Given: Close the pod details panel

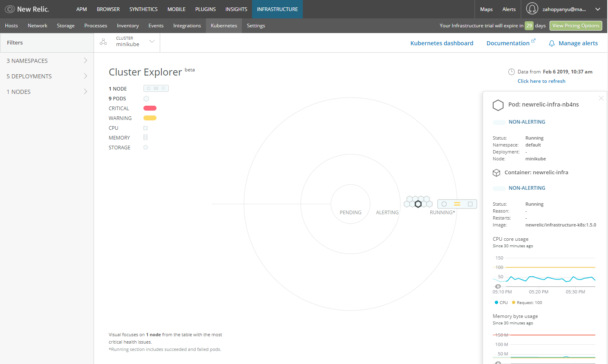Looking at the screenshot, I should 601,98.
